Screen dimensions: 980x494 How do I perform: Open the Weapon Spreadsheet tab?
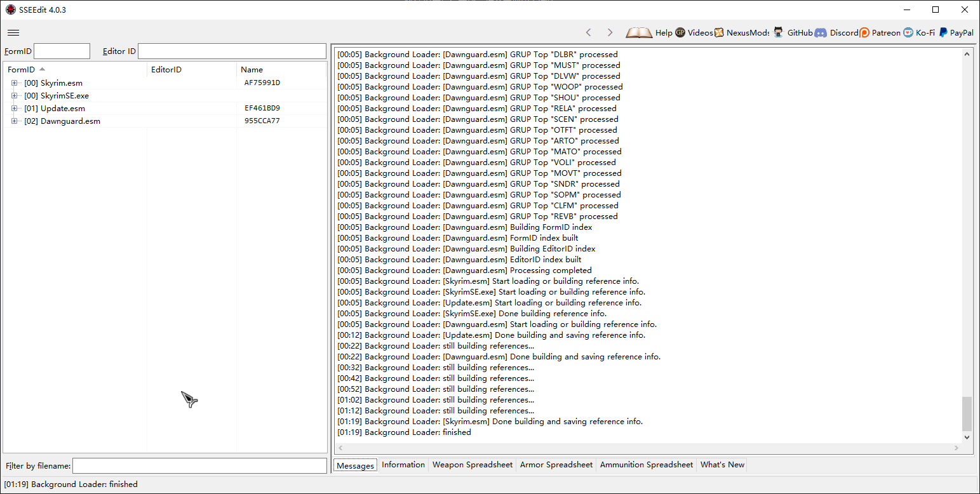[x=472, y=465]
